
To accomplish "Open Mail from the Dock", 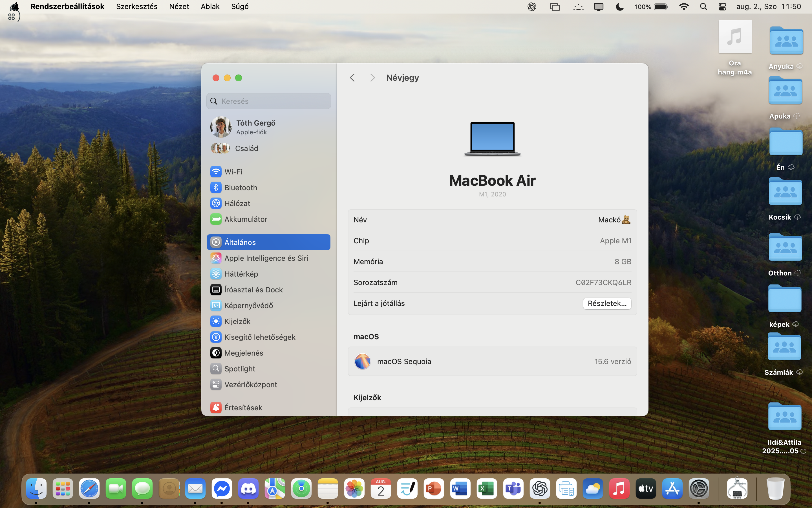I will tap(195, 489).
